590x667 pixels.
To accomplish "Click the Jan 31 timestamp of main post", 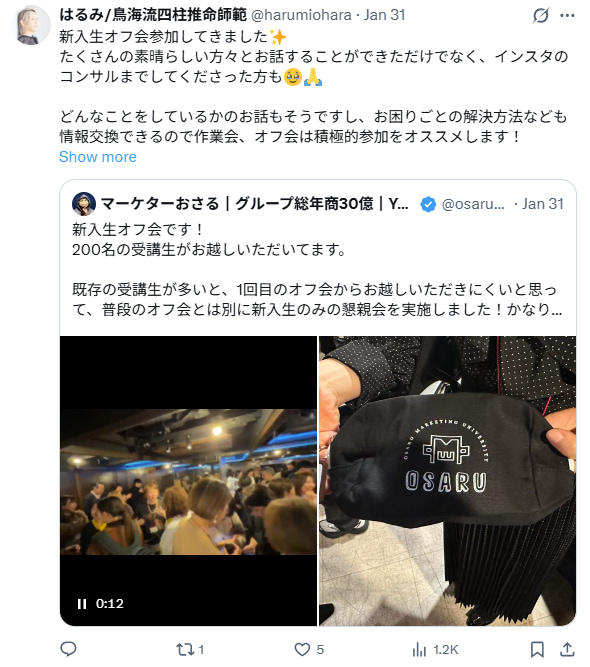I will [x=385, y=15].
